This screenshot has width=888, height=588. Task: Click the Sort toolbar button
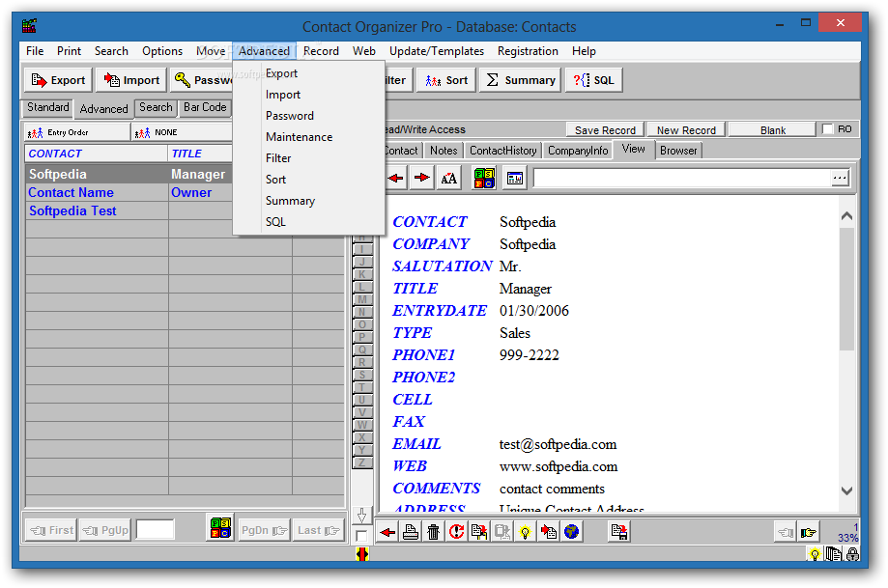tap(446, 80)
